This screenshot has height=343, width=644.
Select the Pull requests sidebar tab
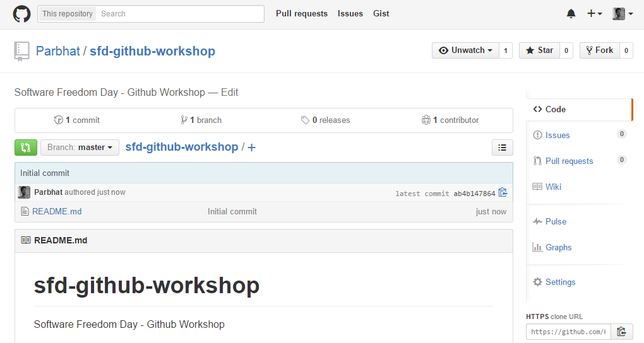tap(579, 161)
